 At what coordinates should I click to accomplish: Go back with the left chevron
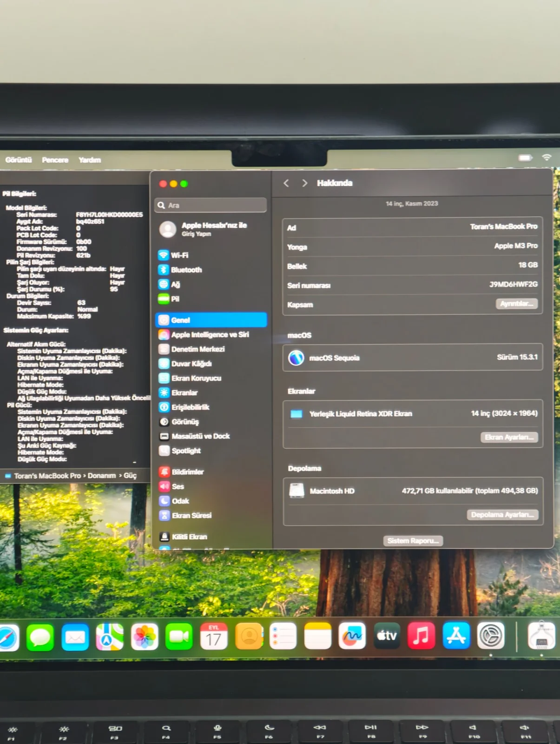286,183
